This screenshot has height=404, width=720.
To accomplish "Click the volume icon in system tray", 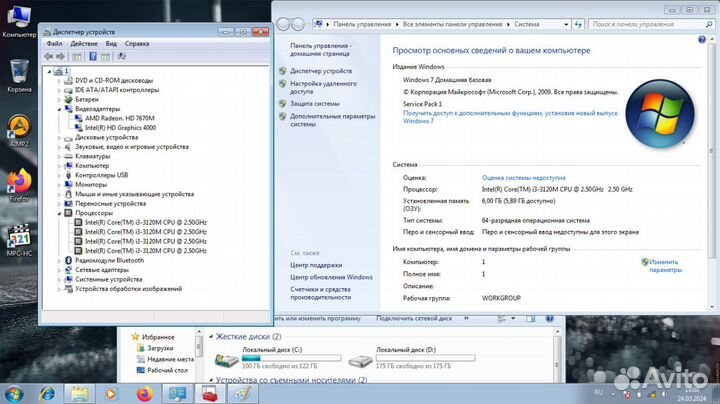I will [x=664, y=394].
